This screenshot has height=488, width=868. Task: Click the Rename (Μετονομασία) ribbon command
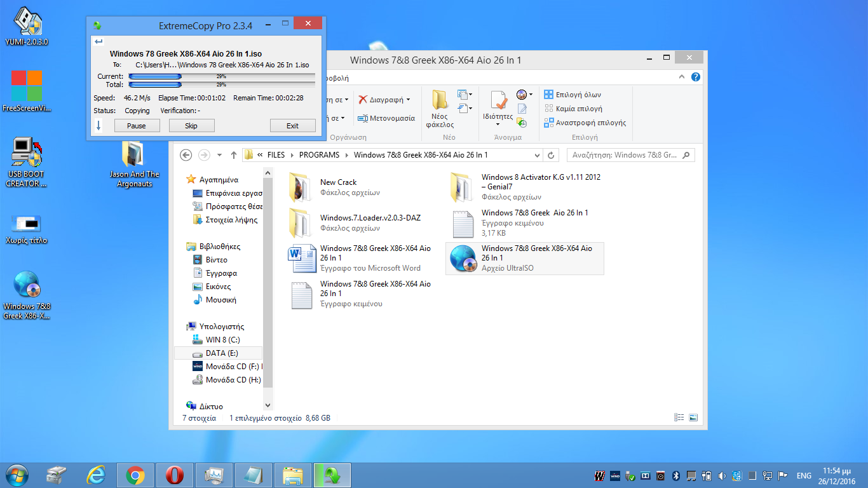point(386,118)
